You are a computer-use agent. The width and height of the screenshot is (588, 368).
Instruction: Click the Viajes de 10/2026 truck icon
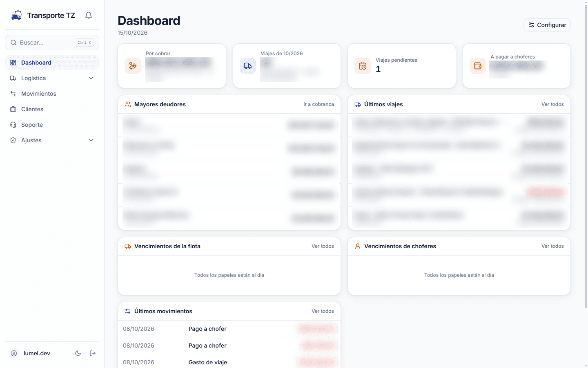(248, 66)
